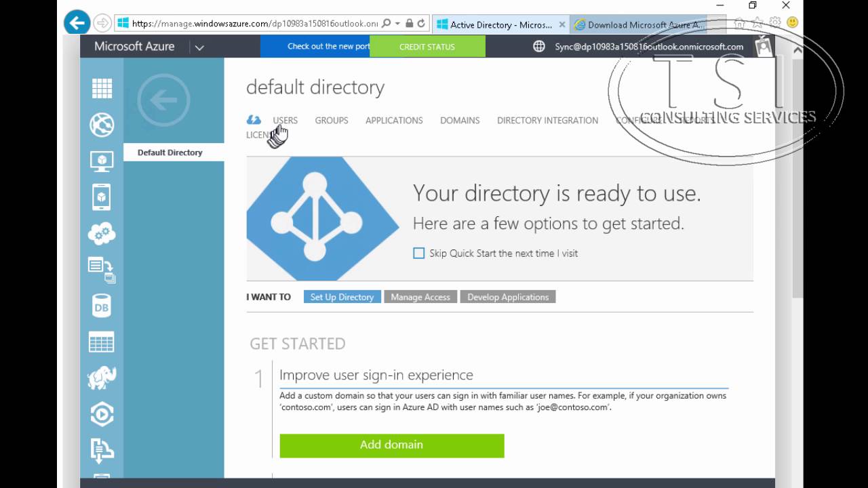Click browser Back arrow button
The width and height of the screenshot is (868, 488).
[x=77, y=23]
